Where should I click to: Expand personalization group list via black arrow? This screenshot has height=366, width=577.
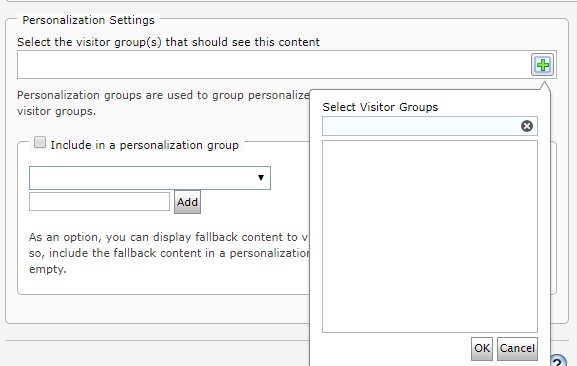click(x=261, y=178)
